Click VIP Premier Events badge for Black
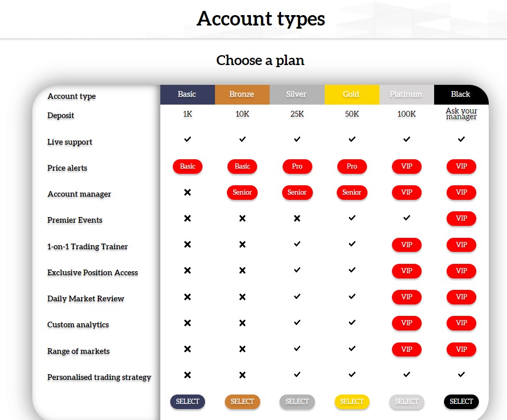 [x=461, y=219]
